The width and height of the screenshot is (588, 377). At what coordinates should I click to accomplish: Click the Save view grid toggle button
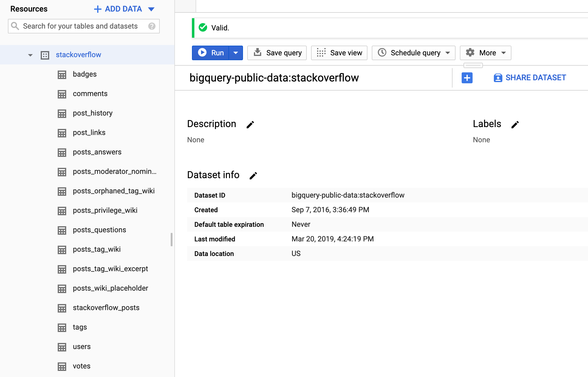coord(321,53)
